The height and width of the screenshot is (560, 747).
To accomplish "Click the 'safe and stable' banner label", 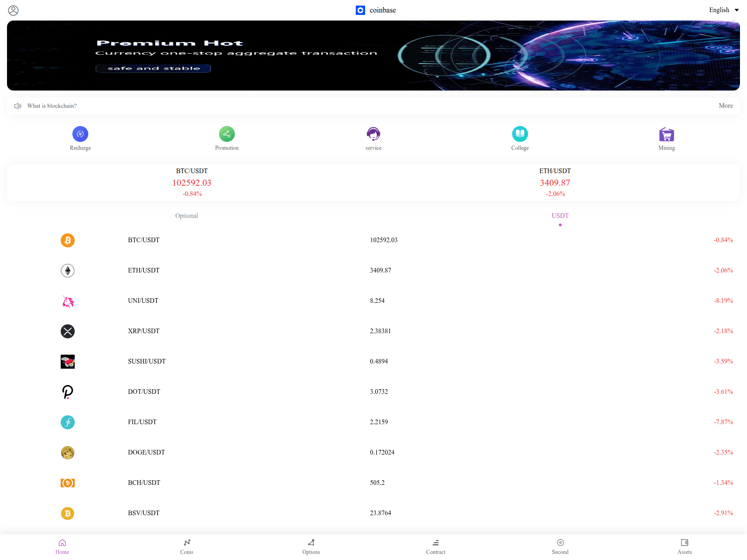I will pos(153,69).
